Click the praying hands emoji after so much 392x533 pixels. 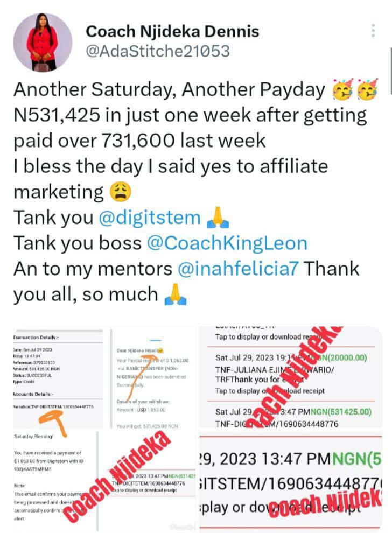pos(176,294)
